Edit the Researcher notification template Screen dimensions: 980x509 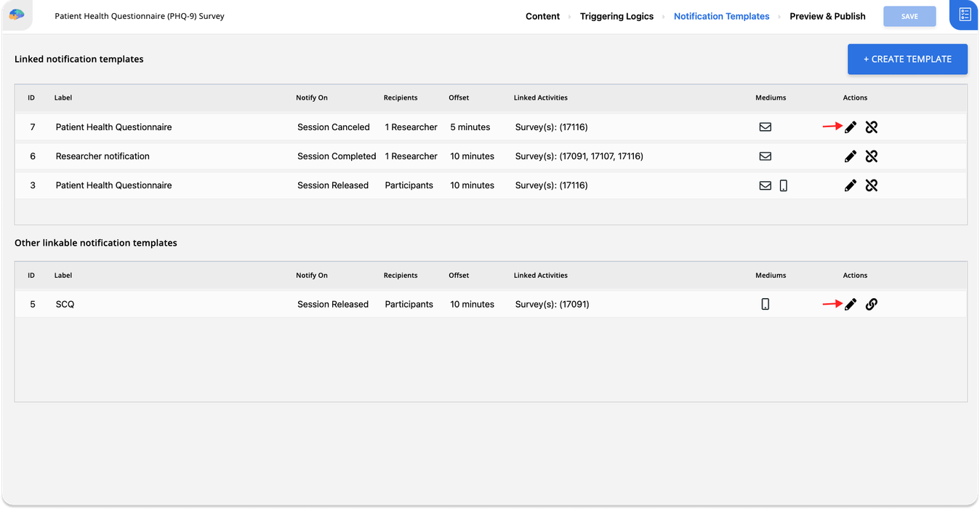click(x=851, y=156)
